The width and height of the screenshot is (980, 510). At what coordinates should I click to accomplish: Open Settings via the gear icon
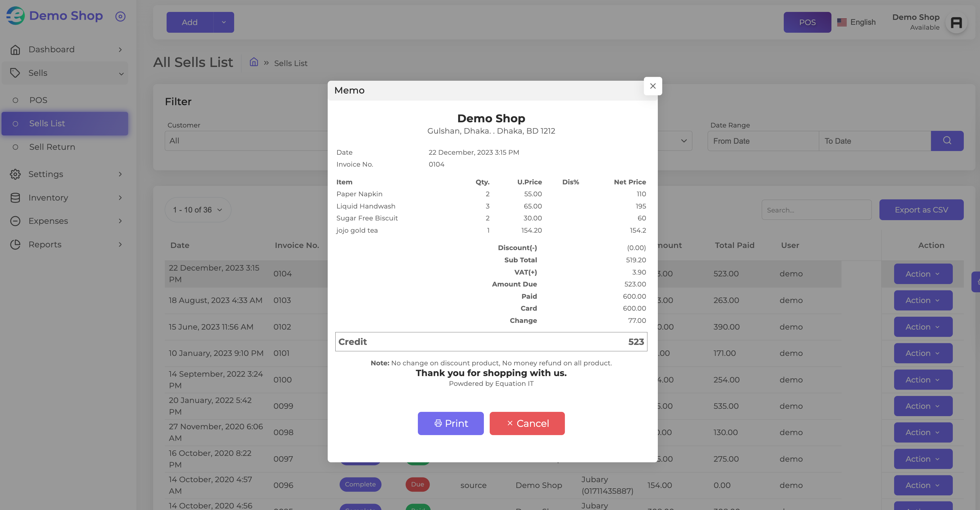click(x=15, y=174)
